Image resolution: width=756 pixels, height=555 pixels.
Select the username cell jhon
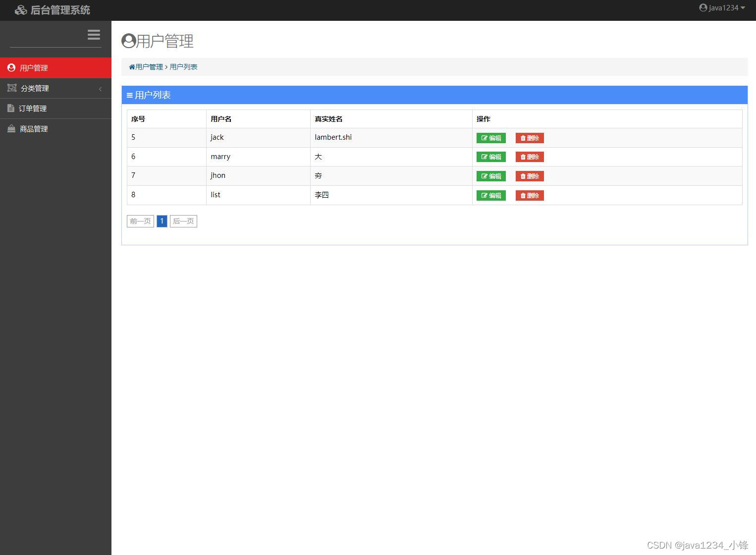pos(258,175)
